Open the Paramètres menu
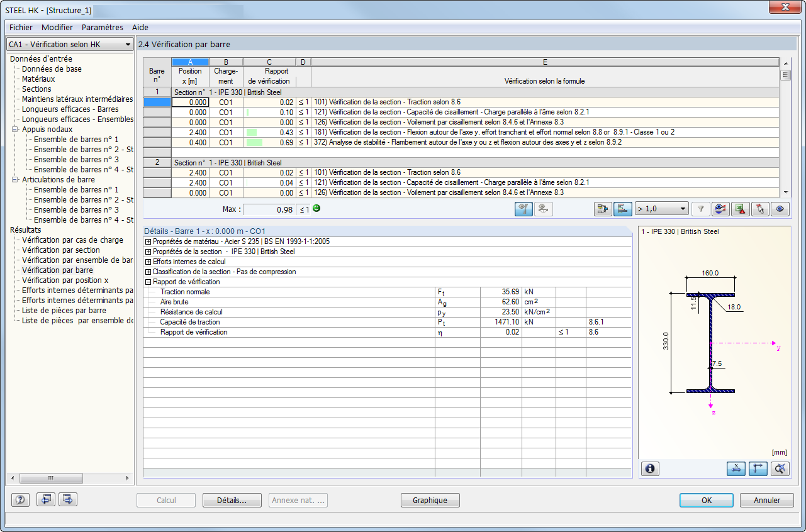 click(x=103, y=27)
